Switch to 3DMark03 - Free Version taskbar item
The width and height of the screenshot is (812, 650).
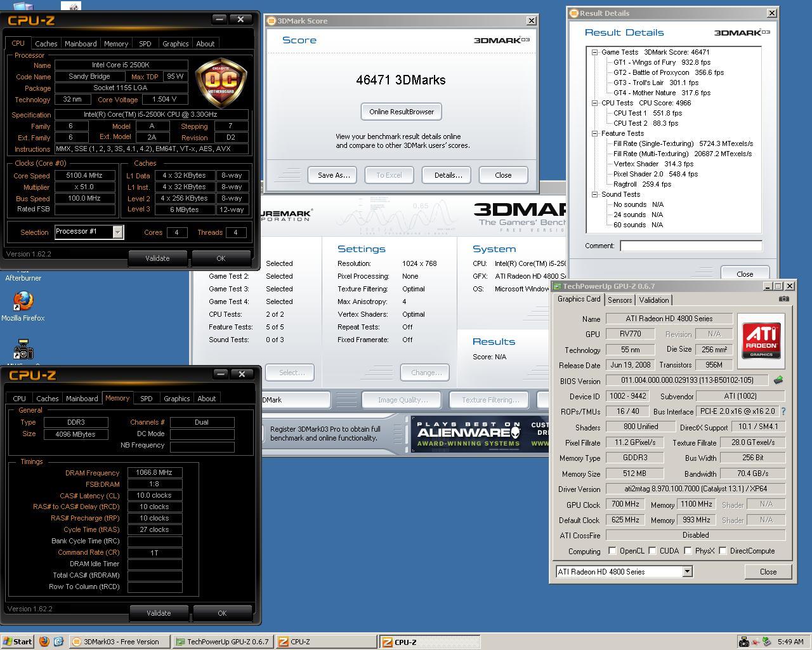[119, 642]
